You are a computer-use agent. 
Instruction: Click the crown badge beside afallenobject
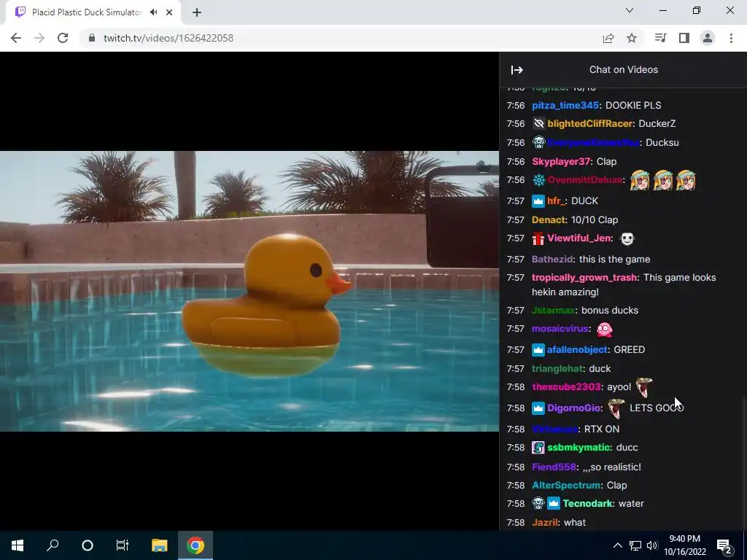(538, 349)
